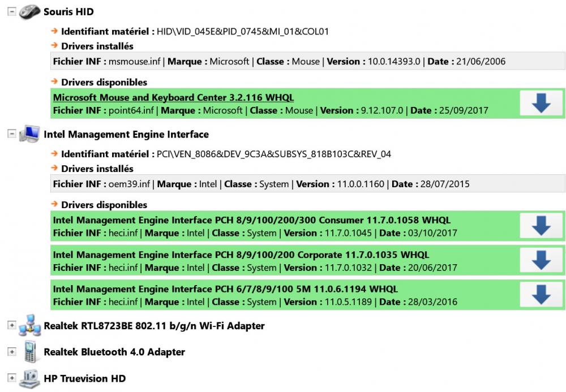The width and height of the screenshot is (566, 392).
Task: Click the heci.inf line dated 20/06/2017
Action: click(x=255, y=268)
